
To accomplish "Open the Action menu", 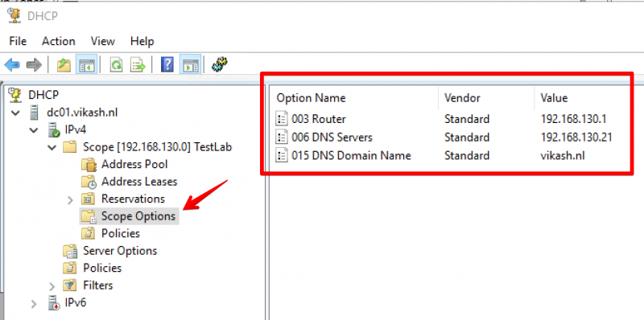I will [x=58, y=42].
